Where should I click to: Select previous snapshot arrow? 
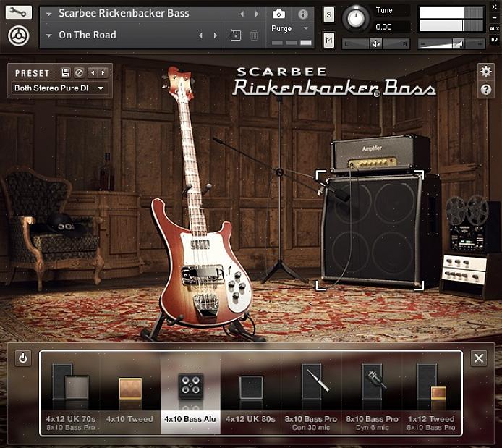[201, 35]
